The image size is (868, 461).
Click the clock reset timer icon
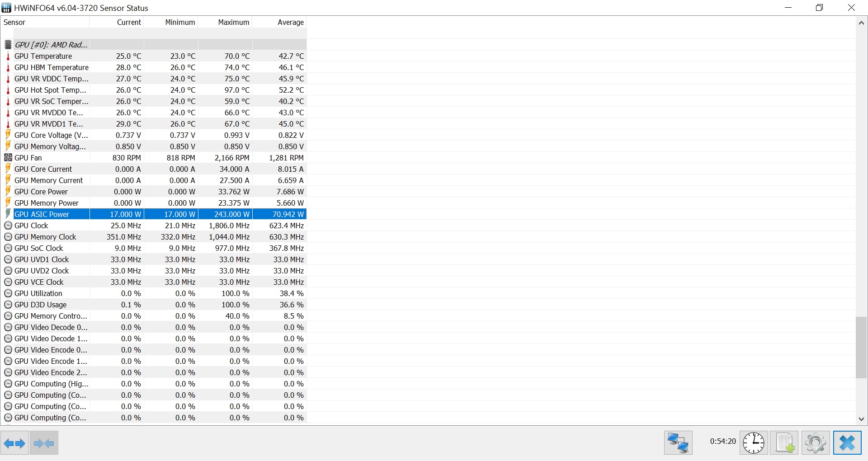[x=754, y=443]
